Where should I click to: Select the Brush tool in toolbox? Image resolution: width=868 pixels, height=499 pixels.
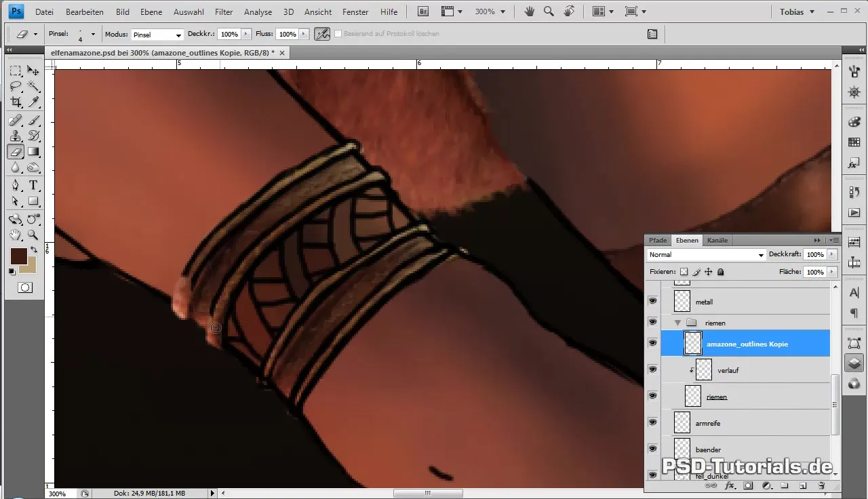point(33,121)
